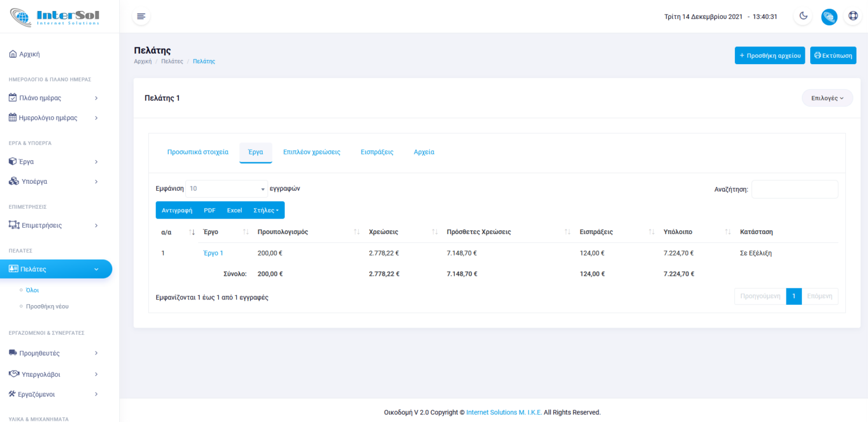This screenshot has width=868, height=422.
Task: Sort table by Υπόλοιπο column
Action: coord(727,232)
